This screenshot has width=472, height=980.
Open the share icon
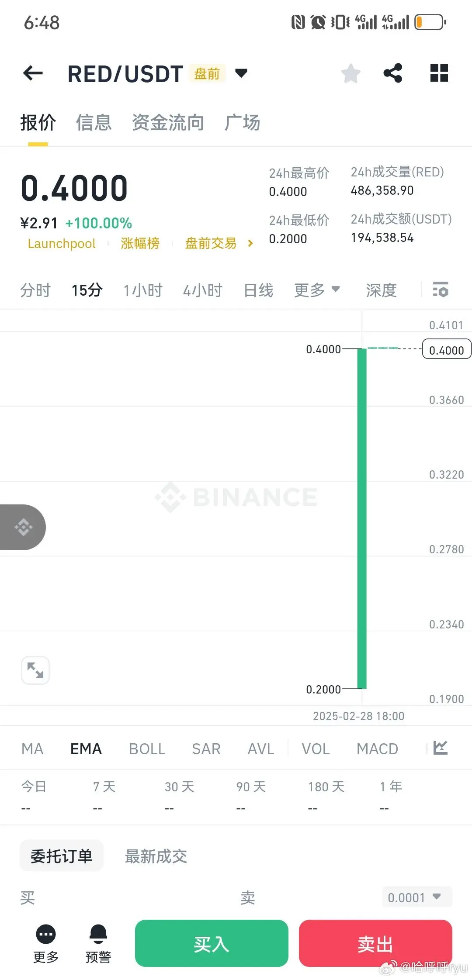pos(393,73)
